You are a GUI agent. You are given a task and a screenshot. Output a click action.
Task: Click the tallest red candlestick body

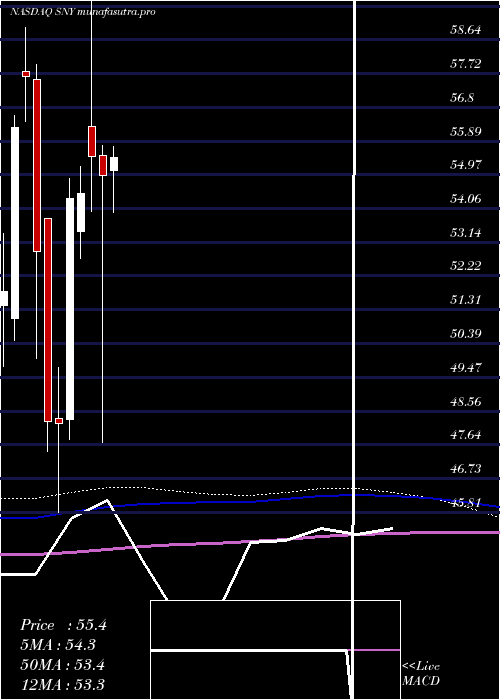pyautogui.click(x=48, y=320)
